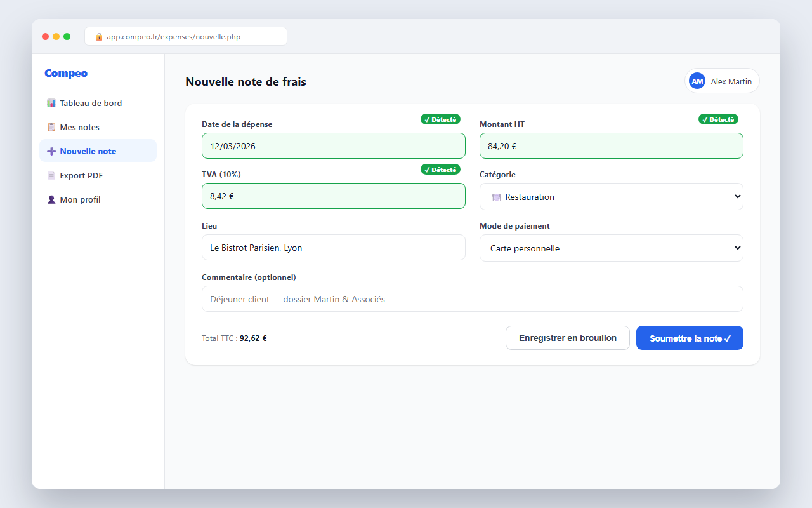Click the padlock icon in address bar

click(x=99, y=37)
